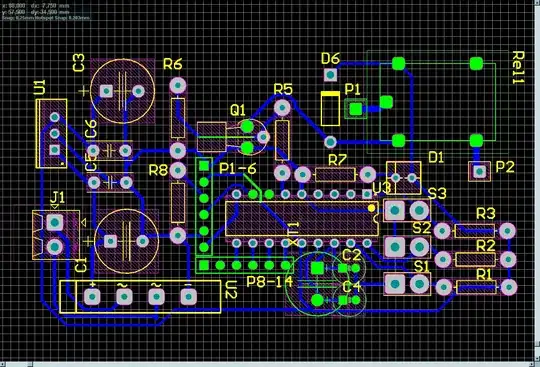This screenshot has width=540, height=367.
Task: Select the P8-14 header label
Action: 270,282
